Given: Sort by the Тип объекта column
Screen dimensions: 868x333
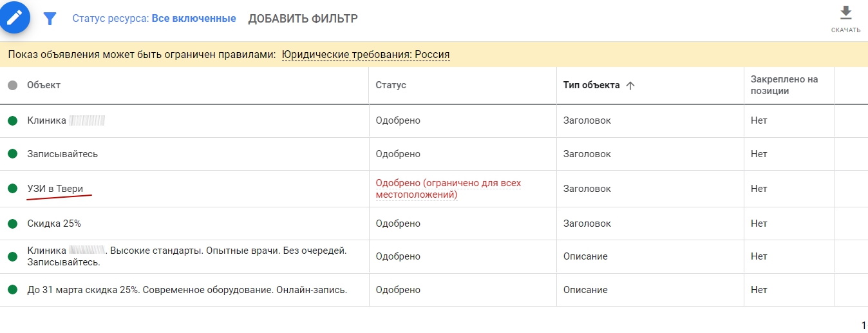Looking at the screenshot, I should [591, 86].
